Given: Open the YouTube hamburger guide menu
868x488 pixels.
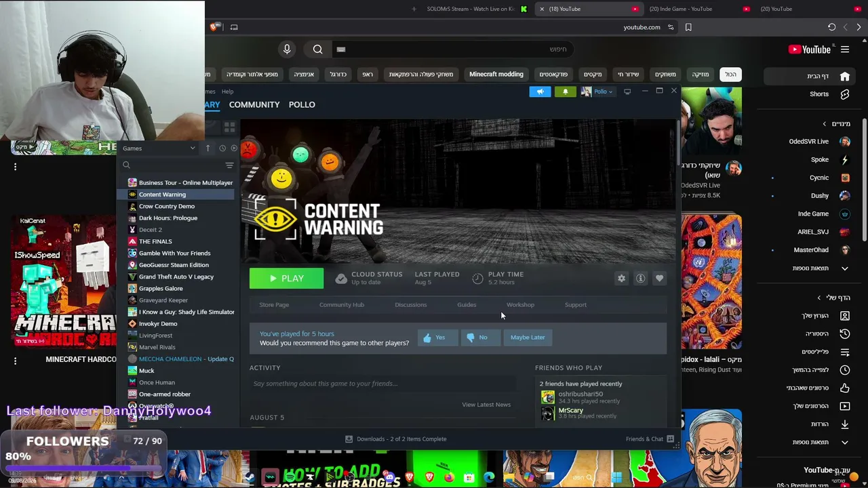Looking at the screenshot, I should (x=845, y=49).
